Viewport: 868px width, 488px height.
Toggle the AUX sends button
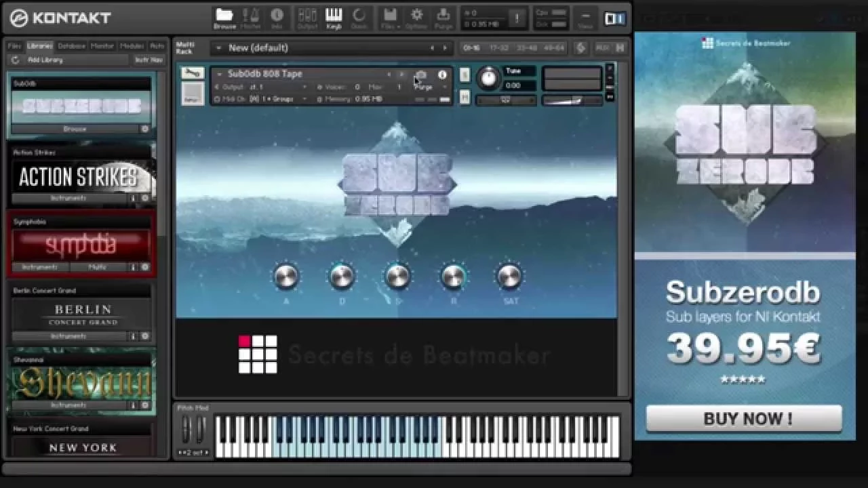click(601, 48)
